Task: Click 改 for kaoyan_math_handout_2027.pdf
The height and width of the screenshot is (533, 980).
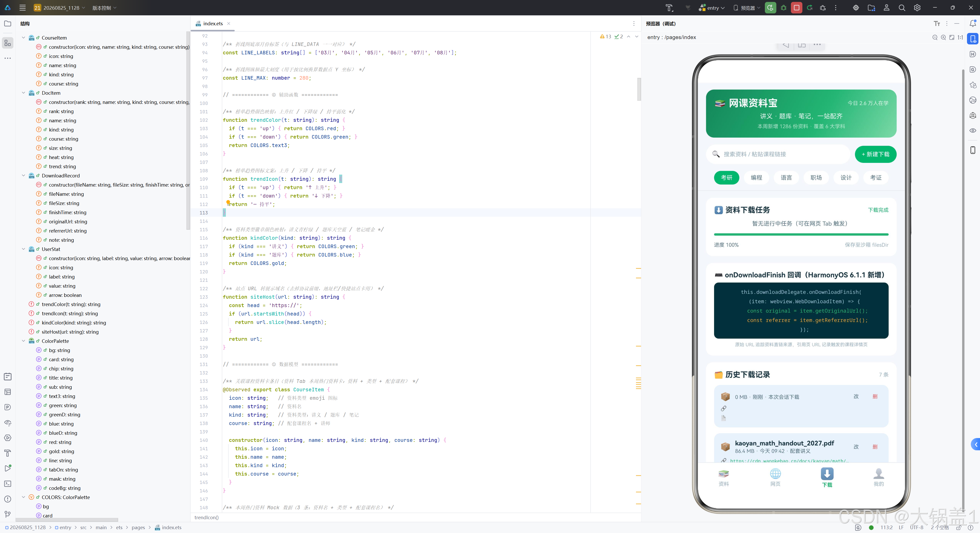Action: (856, 447)
